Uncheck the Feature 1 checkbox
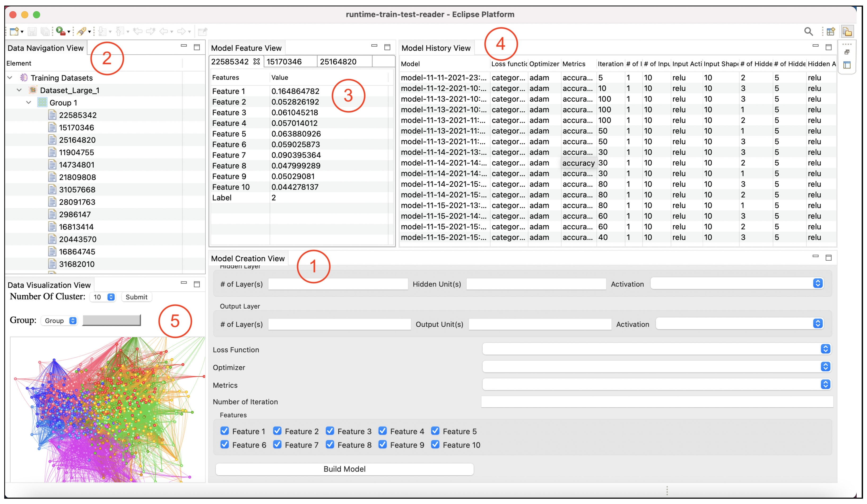This screenshot has width=867, height=504. [225, 431]
